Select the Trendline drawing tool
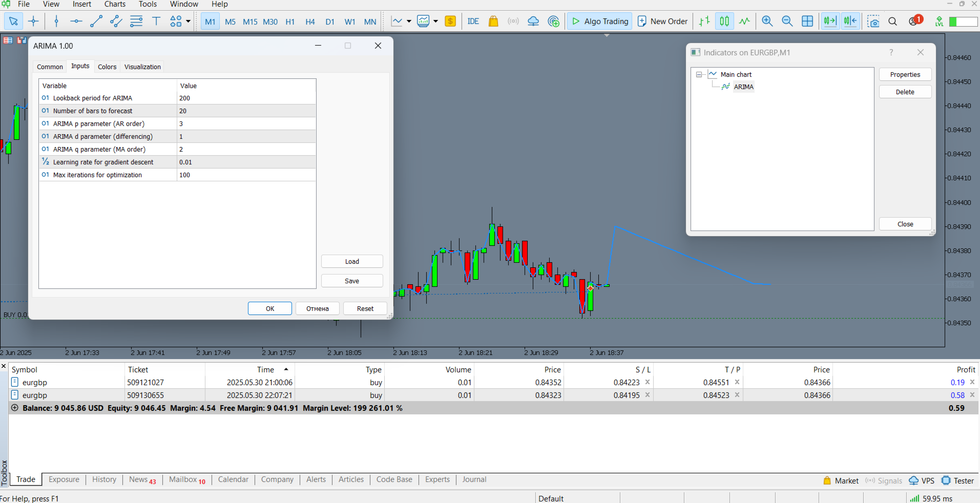Screen dimensions: 980x503 [96, 21]
